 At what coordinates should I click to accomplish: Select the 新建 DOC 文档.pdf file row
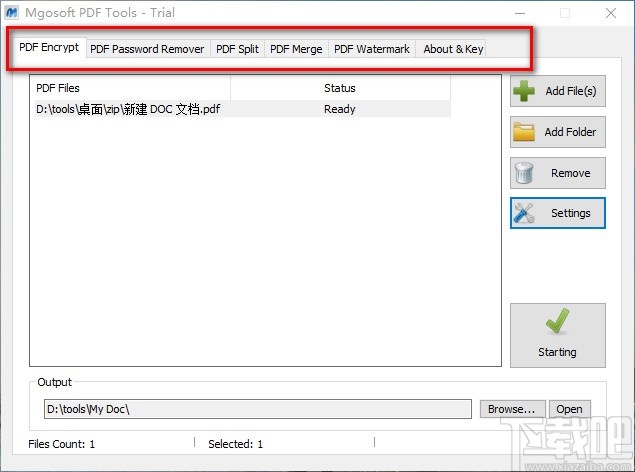pos(243,109)
